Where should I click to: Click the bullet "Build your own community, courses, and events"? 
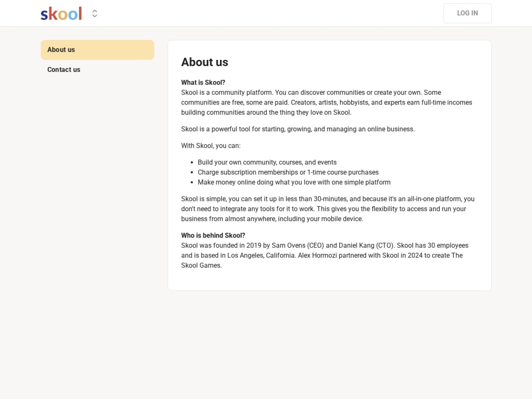coord(267,162)
